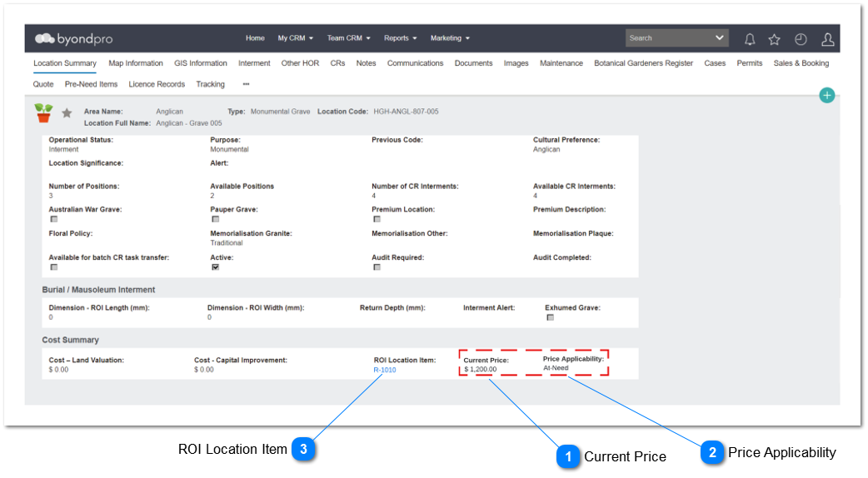Expand the My CRM dropdown menu
This screenshot has height=478, width=868.
click(295, 38)
